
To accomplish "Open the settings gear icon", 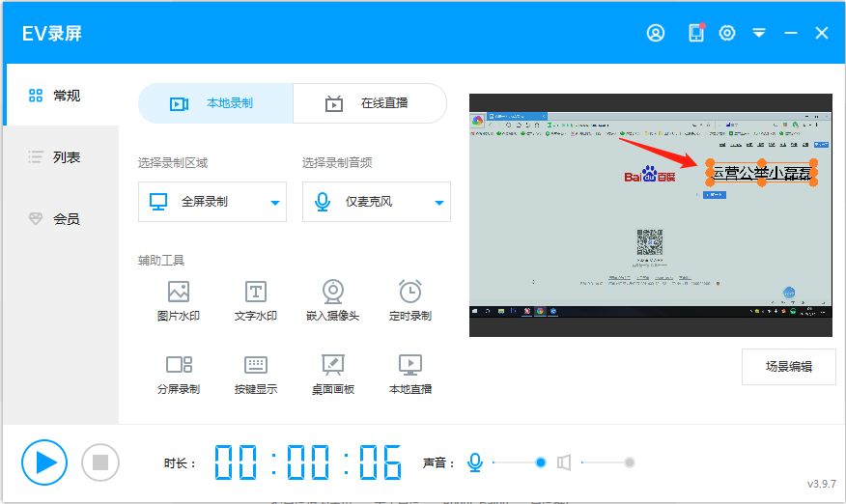I will [727, 33].
